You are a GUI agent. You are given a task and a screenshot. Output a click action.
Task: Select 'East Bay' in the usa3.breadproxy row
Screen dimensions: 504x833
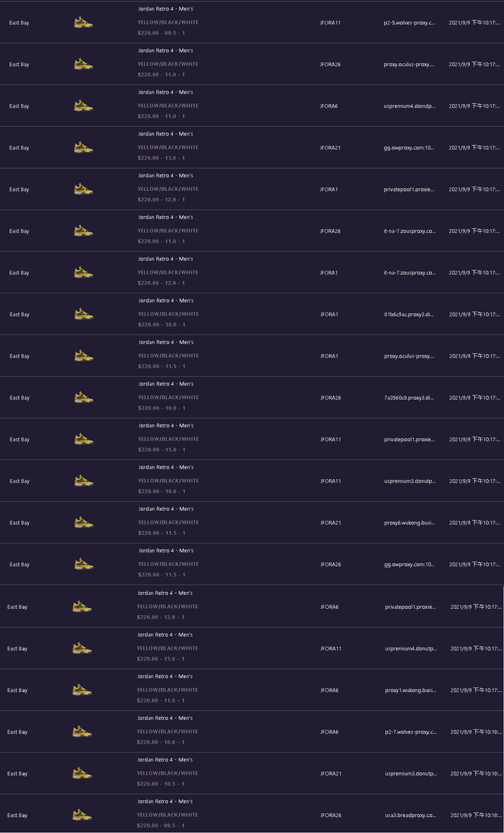[x=17, y=815]
